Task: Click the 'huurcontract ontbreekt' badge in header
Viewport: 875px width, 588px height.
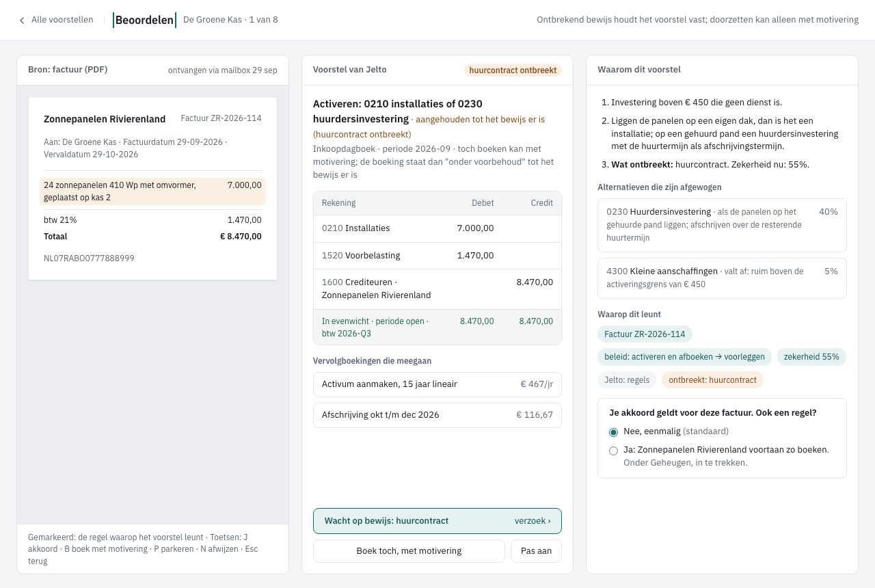Action: pyautogui.click(x=513, y=70)
